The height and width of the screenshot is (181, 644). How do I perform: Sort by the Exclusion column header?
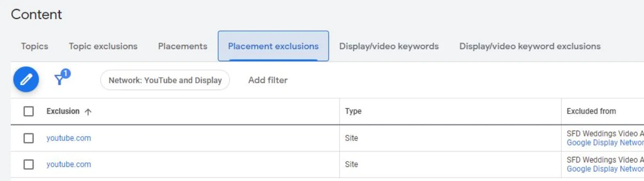tap(63, 111)
